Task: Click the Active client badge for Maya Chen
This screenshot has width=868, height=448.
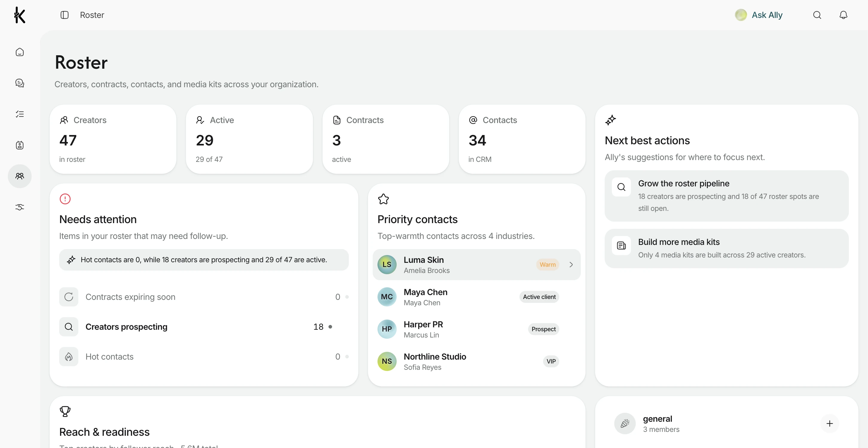Action: (x=539, y=297)
